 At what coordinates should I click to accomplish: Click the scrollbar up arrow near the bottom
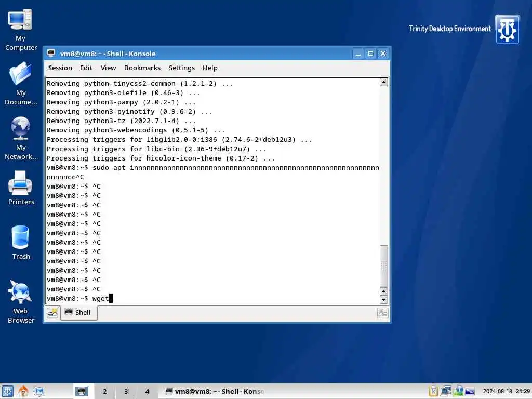tap(384, 291)
